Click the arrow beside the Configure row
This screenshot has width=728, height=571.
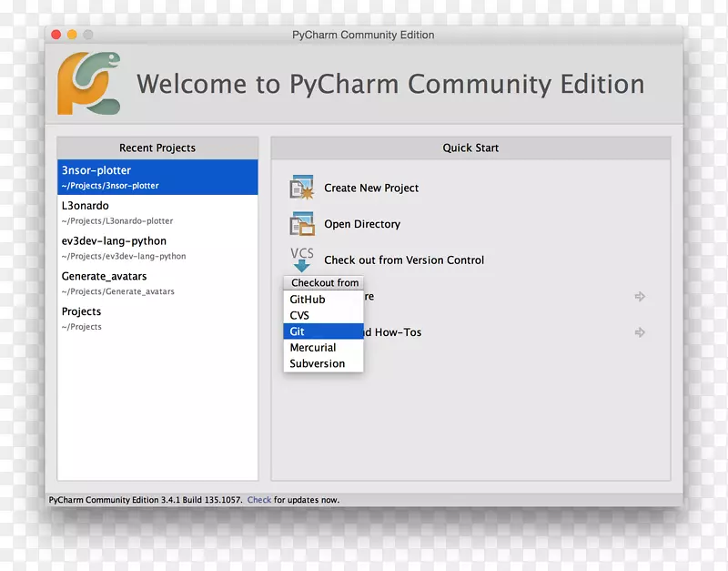coord(640,296)
